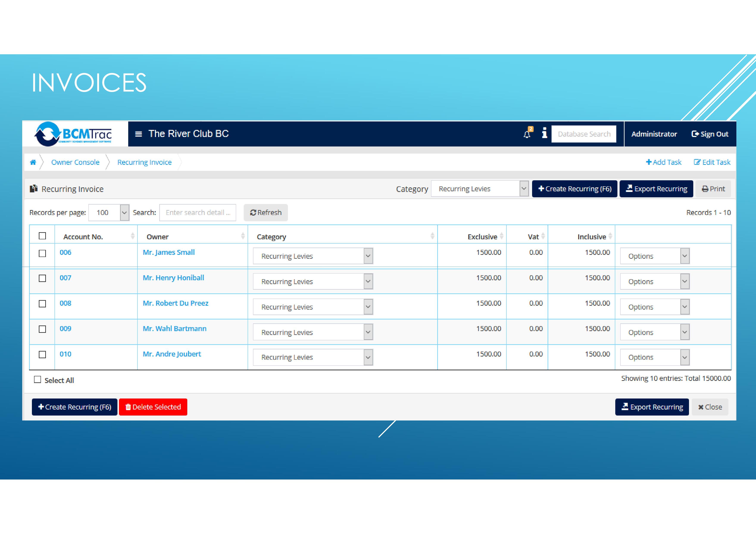The width and height of the screenshot is (756, 534).
Task: Click 'The River Club BC' title
Action: click(x=188, y=134)
